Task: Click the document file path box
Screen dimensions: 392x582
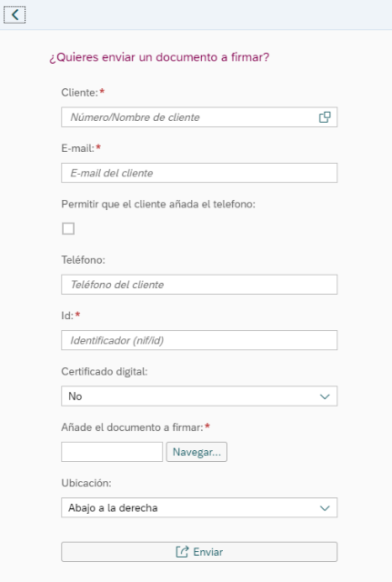Action: (112, 452)
